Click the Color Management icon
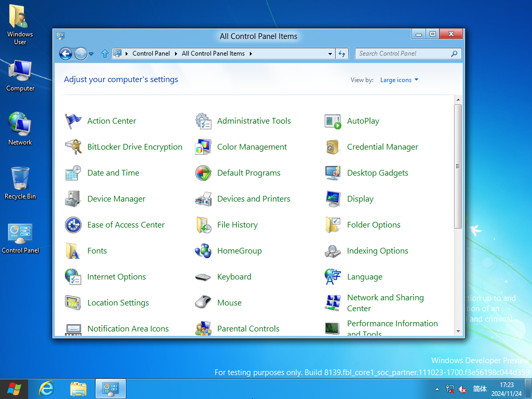This screenshot has width=532, height=399. pos(203,147)
